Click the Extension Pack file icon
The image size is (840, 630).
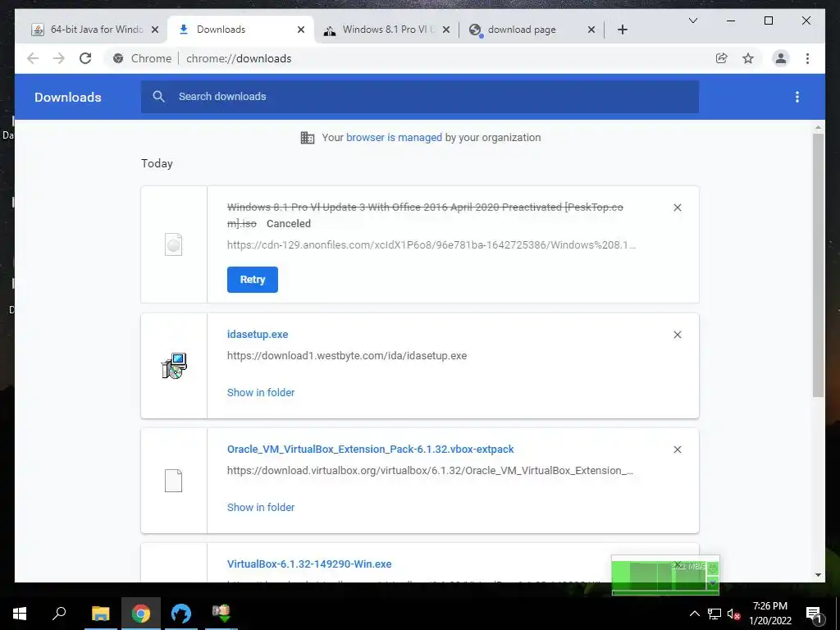point(173,481)
